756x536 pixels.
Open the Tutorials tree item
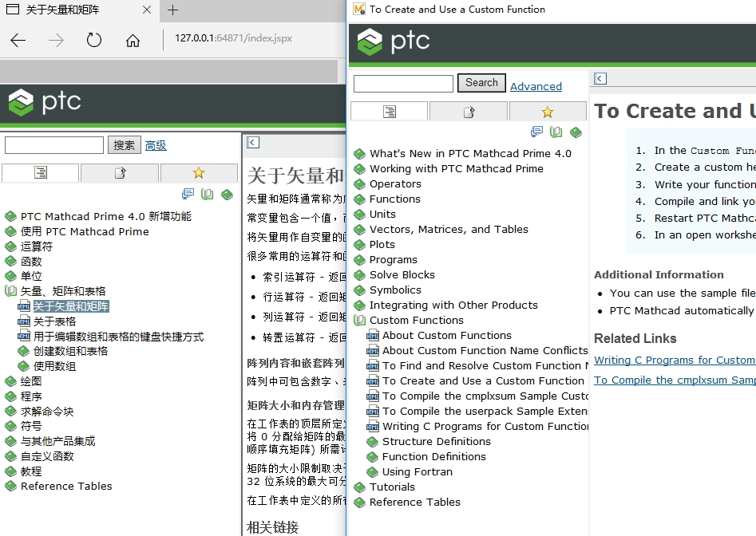point(392,487)
